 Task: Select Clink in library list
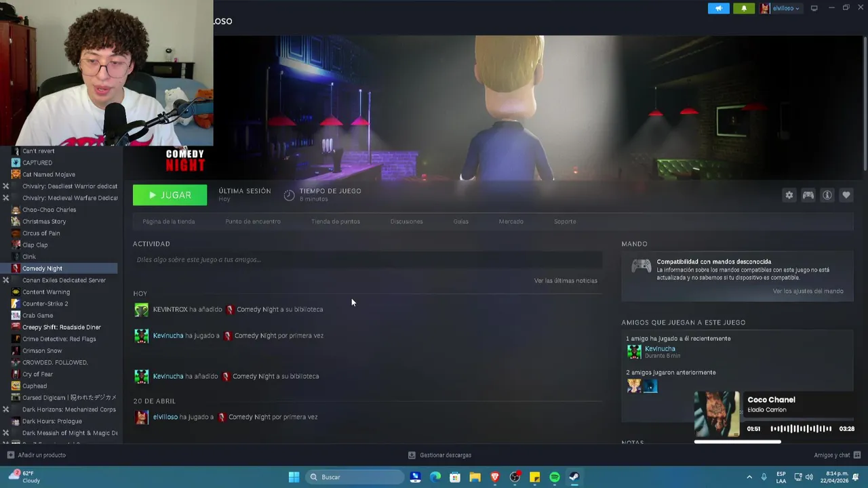pos(28,257)
